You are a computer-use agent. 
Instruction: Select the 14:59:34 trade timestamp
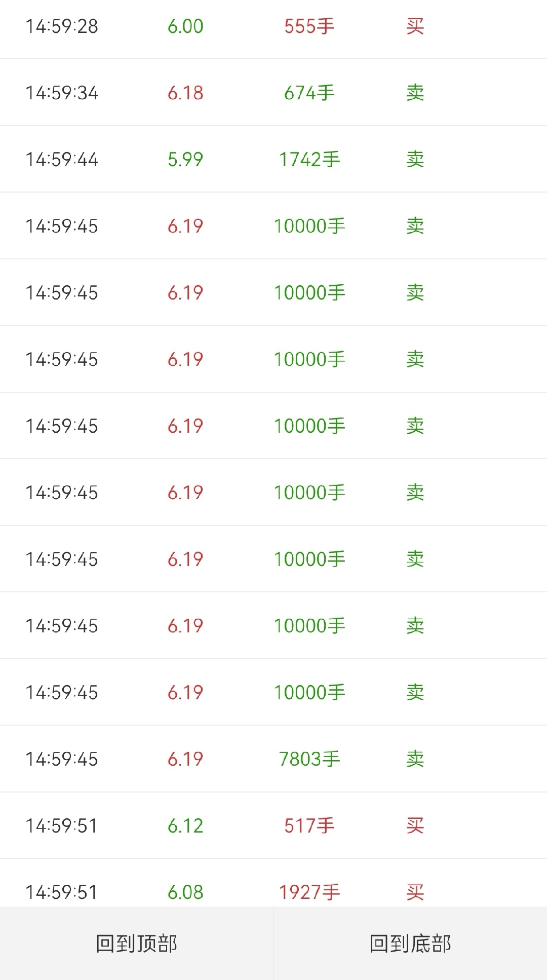pyautogui.click(x=62, y=93)
